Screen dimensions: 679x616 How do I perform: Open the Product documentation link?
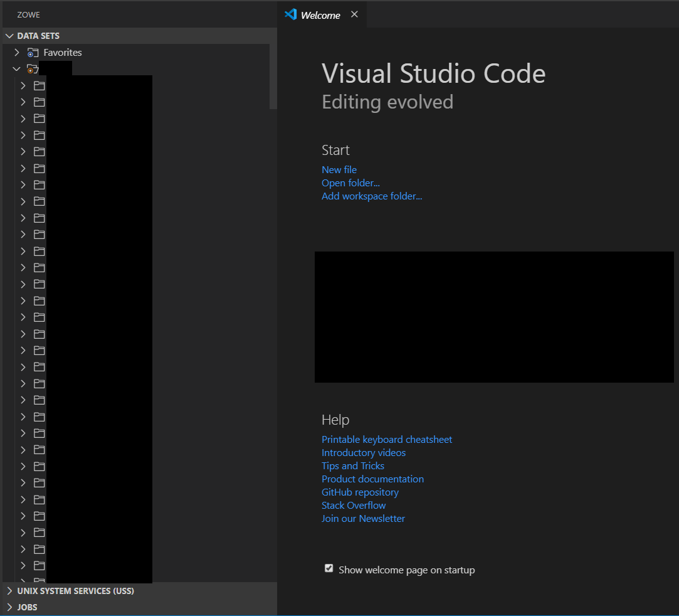coord(373,479)
